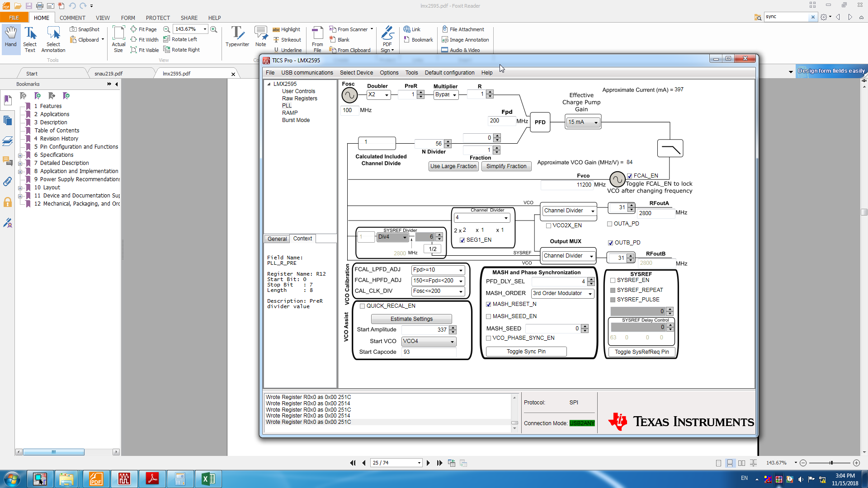Click the Rotate Left icon

click(x=166, y=39)
